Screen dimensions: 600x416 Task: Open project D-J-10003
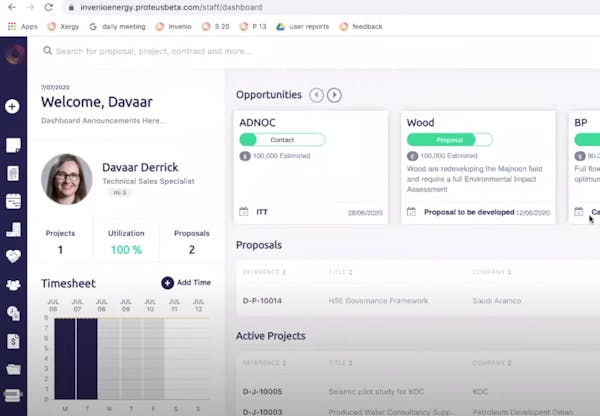(x=262, y=412)
